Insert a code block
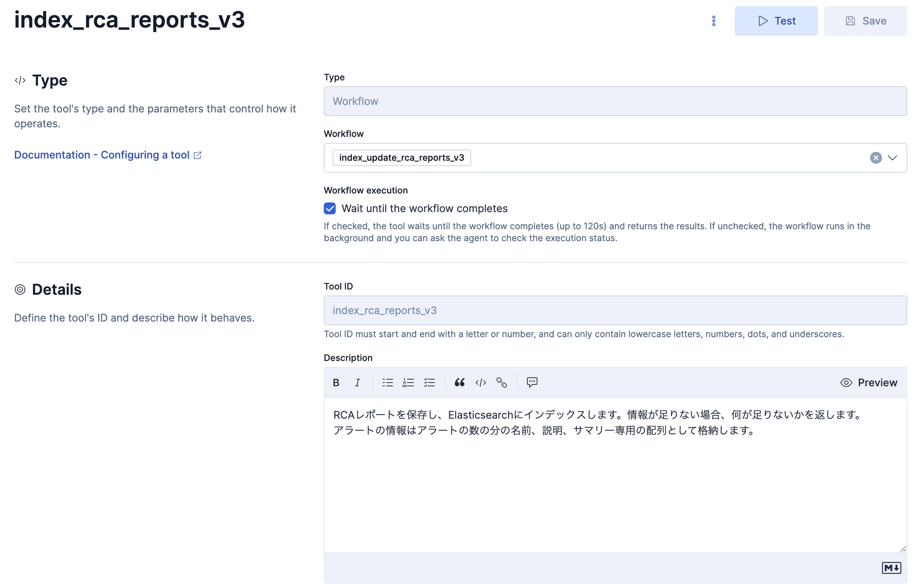 click(x=480, y=383)
